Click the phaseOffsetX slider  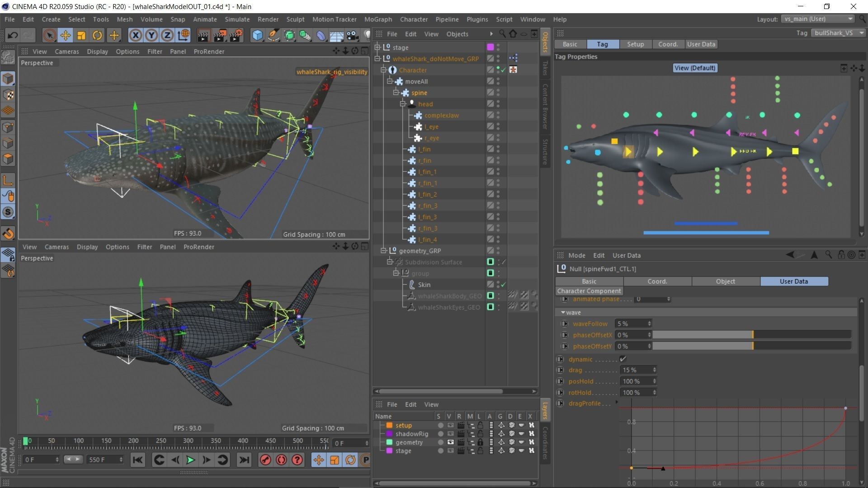[752, 335]
